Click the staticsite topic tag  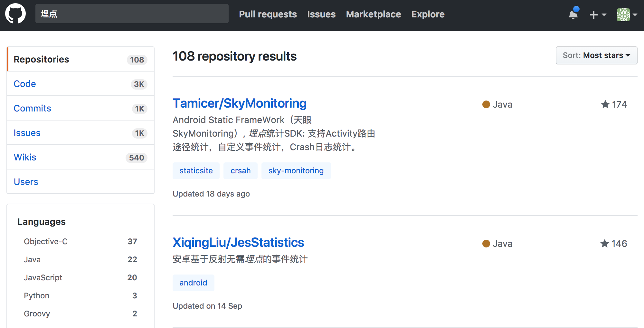point(196,171)
